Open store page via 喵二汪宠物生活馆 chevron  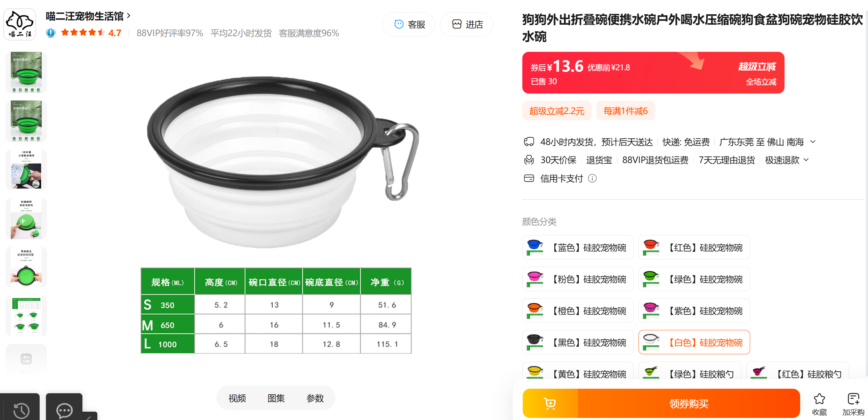[x=129, y=16]
